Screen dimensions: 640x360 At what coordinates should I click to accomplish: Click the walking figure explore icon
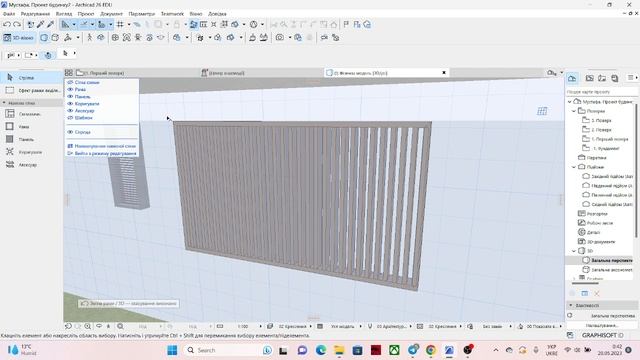(89, 38)
